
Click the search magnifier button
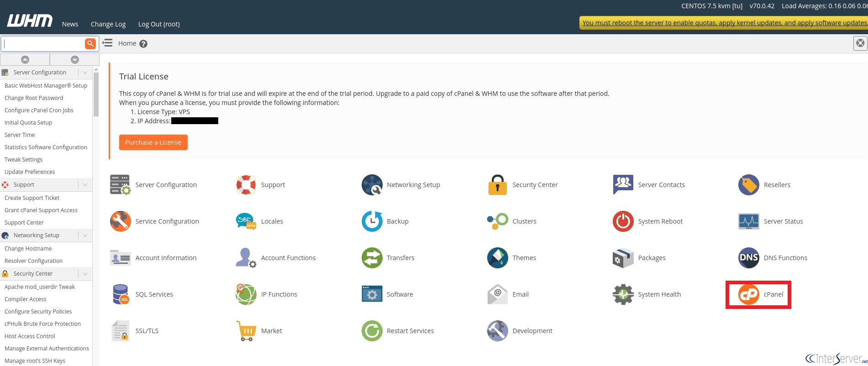[x=90, y=43]
